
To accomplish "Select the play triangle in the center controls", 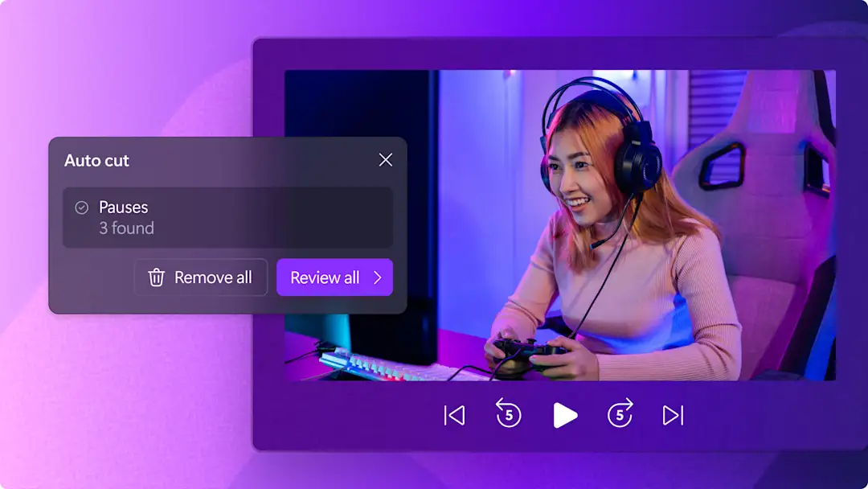I will point(565,415).
